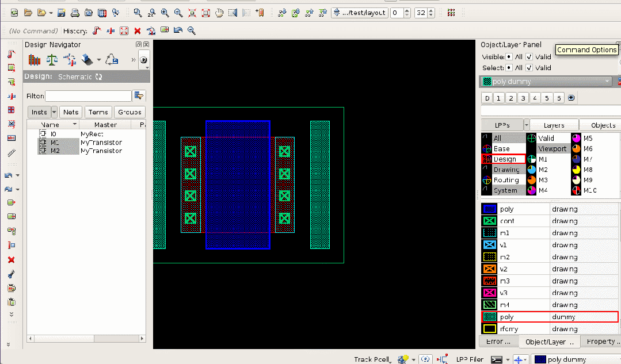
Task: Open paint bucket dropdown arrow in Design Navigator
Action: coord(98,60)
